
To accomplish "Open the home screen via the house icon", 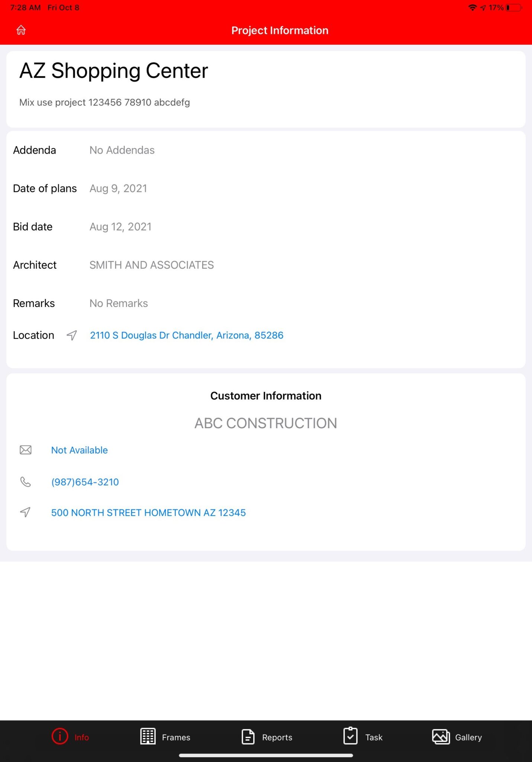I will (21, 30).
